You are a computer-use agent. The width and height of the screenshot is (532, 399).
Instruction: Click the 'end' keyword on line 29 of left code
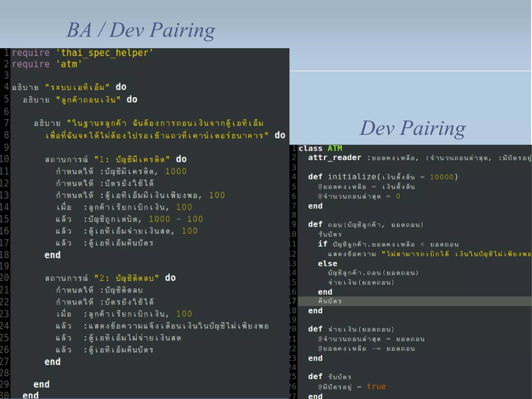click(x=42, y=384)
